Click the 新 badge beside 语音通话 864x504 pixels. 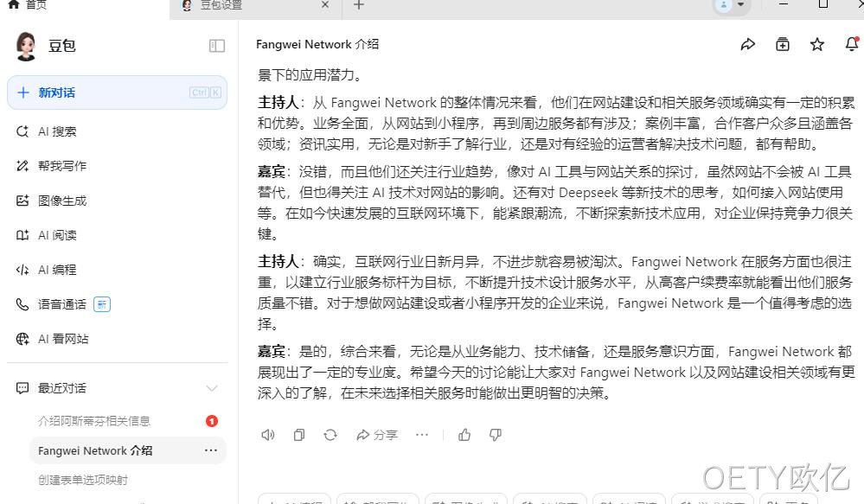pos(102,304)
